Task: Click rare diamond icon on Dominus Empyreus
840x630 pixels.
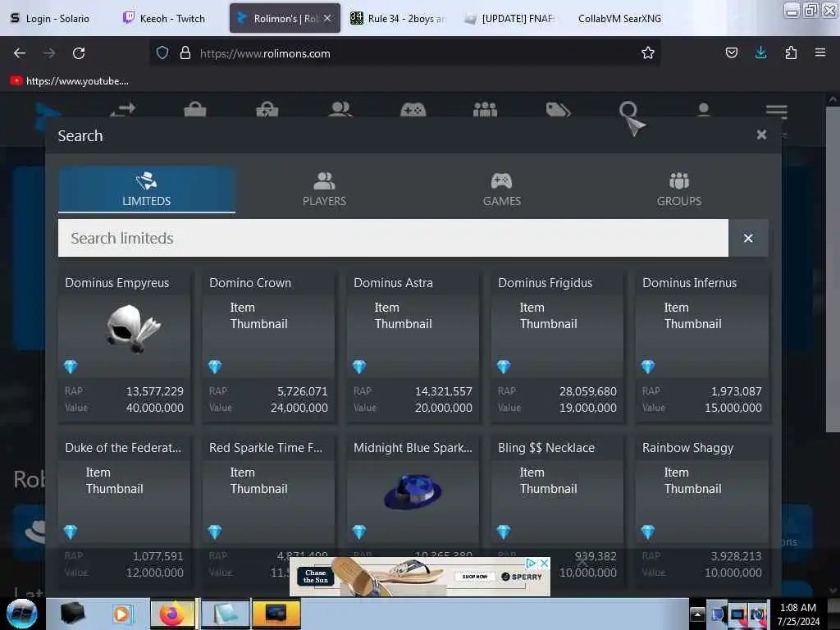Action: [x=71, y=367]
